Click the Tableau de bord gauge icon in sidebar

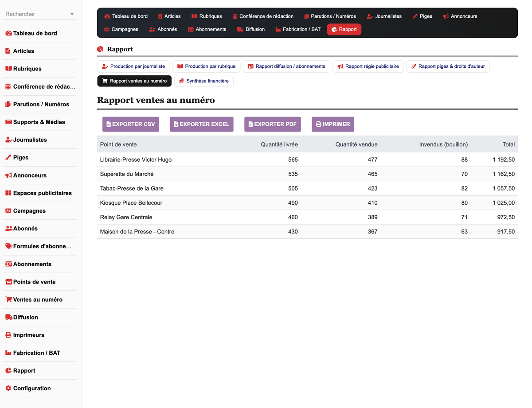[8, 33]
